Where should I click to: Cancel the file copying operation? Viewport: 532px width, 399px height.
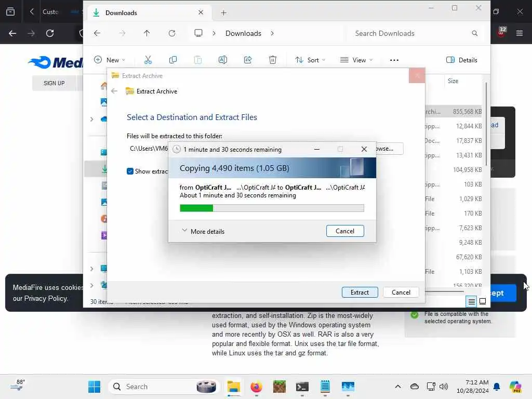pos(345,231)
